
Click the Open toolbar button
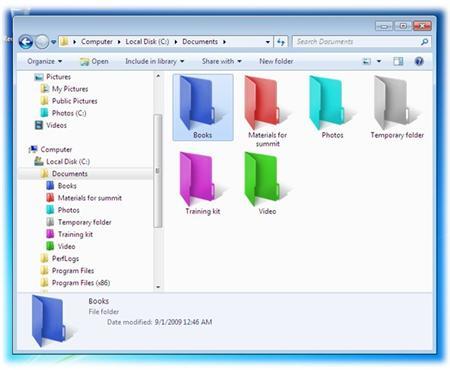94,61
